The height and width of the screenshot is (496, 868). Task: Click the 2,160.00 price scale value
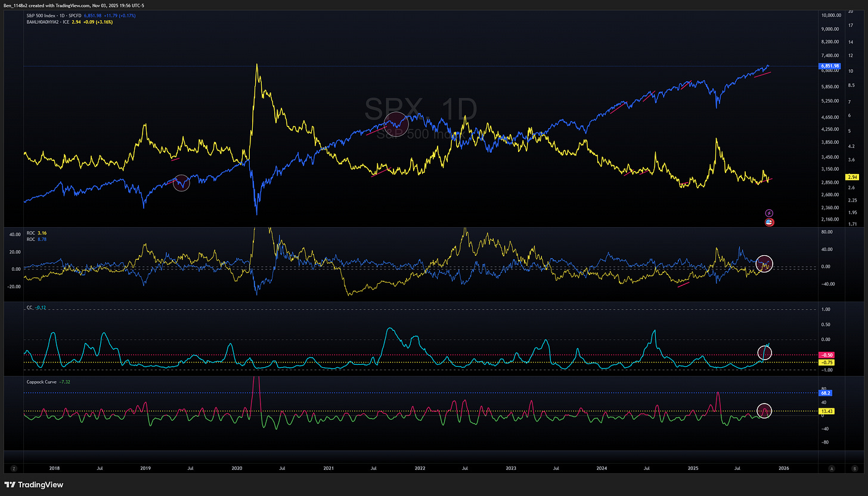pos(830,221)
